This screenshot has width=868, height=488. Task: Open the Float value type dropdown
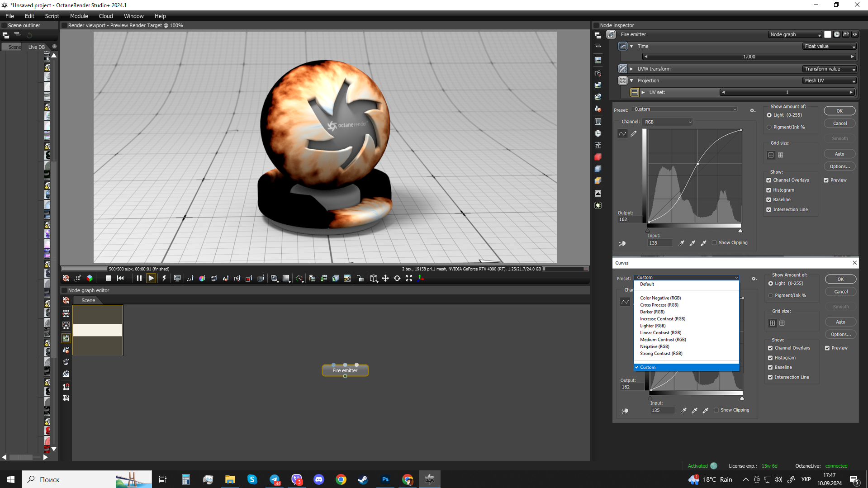click(x=830, y=46)
